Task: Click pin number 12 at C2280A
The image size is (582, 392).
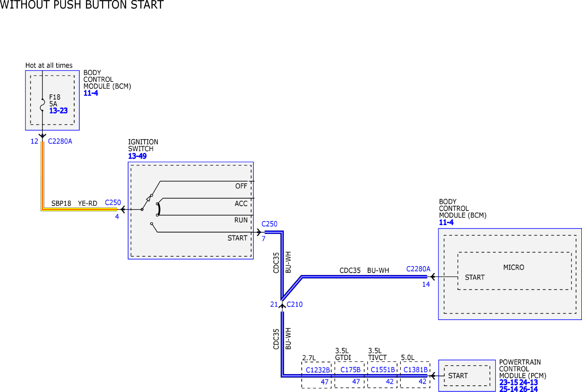Action: click(x=34, y=141)
